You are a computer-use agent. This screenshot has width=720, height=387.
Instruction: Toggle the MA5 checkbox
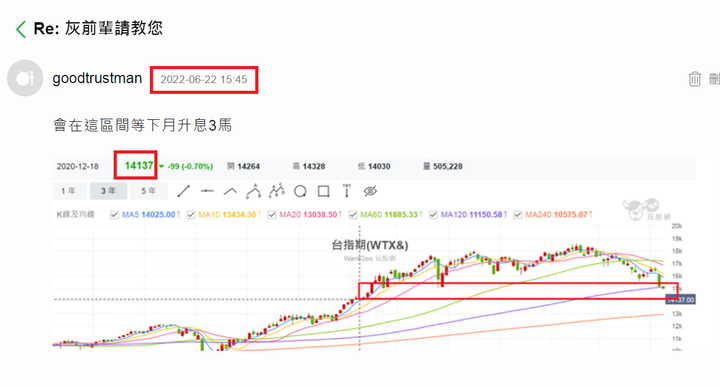114,214
